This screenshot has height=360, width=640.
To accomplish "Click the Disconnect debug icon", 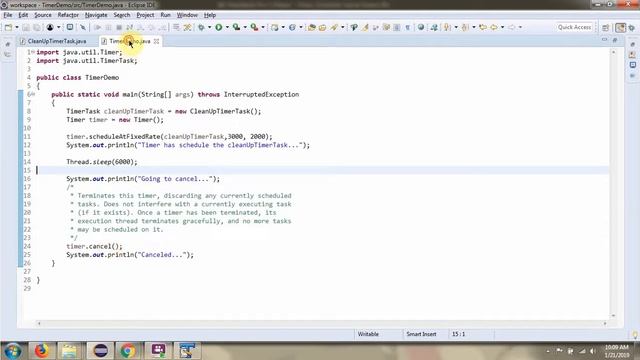I will pyautogui.click(x=129, y=27).
